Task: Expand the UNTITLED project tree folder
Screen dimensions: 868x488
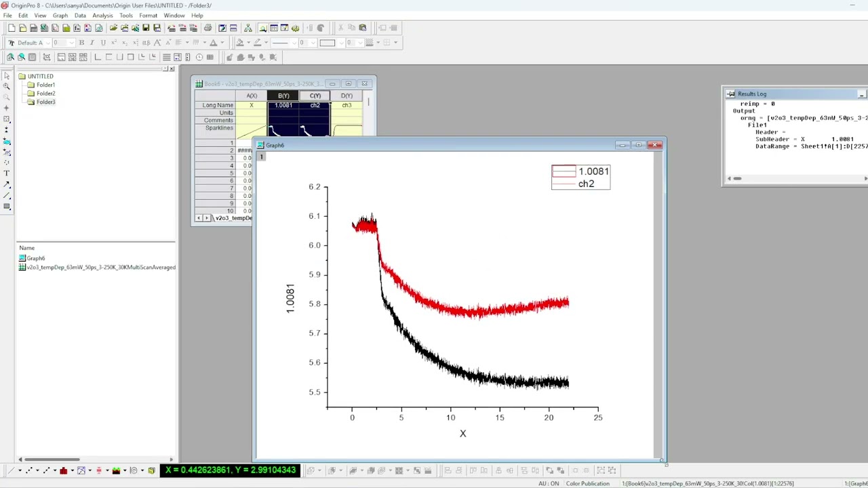Action: 22,77
